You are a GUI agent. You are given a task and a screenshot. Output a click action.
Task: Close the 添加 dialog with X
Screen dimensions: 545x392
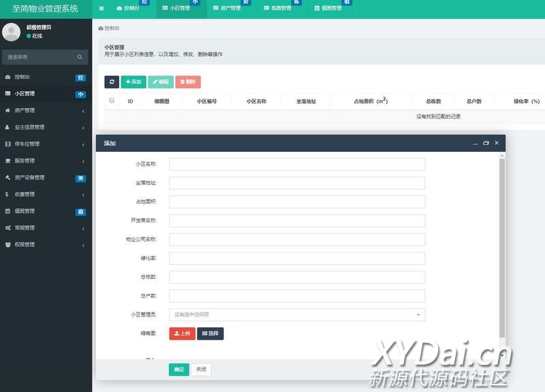[497, 143]
